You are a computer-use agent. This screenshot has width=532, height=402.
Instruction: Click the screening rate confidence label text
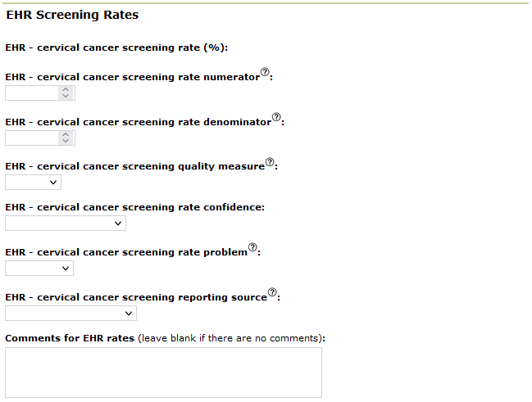pyautogui.click(x=134, y=207)
